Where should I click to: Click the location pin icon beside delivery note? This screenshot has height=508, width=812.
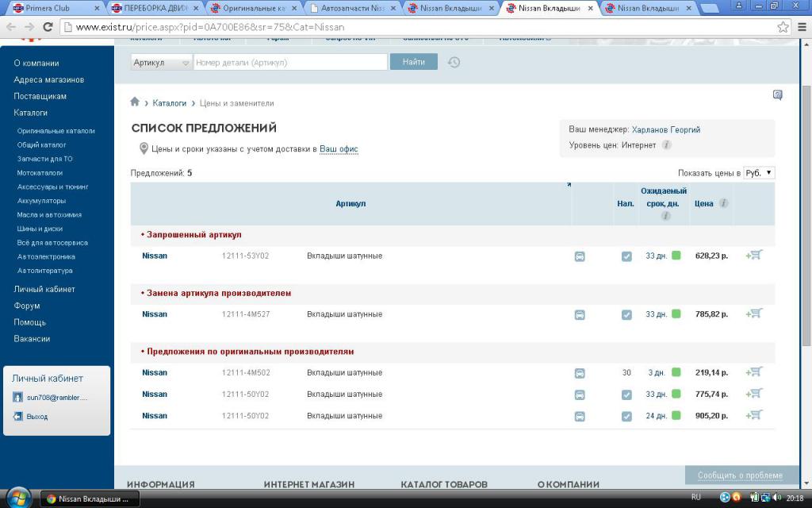point(144,148)
